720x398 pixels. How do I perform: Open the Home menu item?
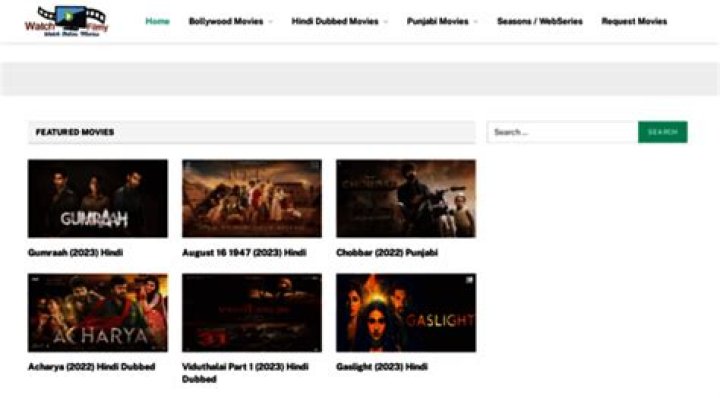[158, 21]
